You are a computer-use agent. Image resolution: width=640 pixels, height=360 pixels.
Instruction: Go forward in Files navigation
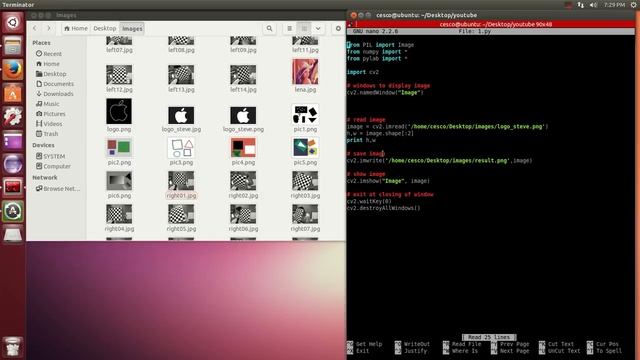pos(49,28)
